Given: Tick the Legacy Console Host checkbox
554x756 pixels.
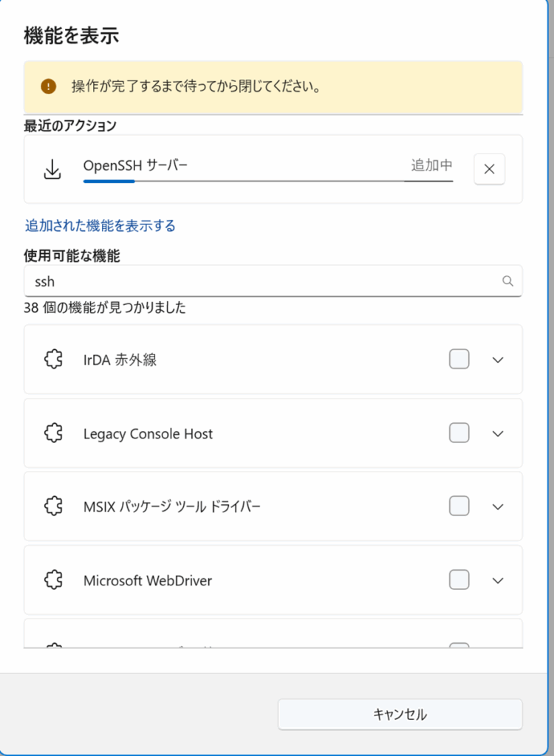Looking at the screenshot, I should [459, 433].
